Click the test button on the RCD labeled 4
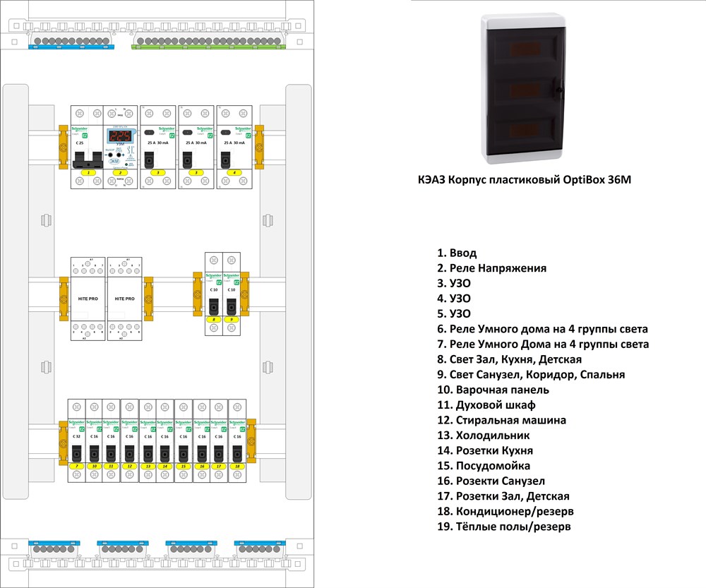Screen dimensions: 706x588 point(226,133)
